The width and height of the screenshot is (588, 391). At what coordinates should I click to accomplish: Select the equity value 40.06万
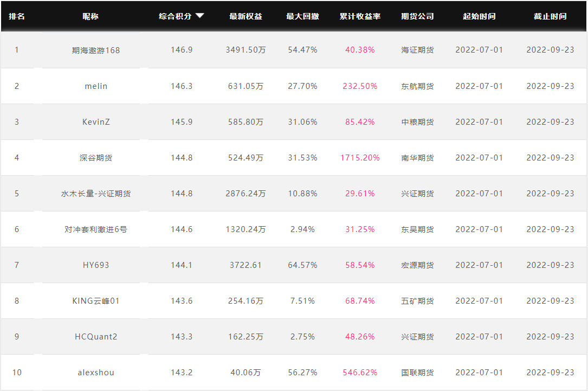pyautogui.click(x=245, y=373)
